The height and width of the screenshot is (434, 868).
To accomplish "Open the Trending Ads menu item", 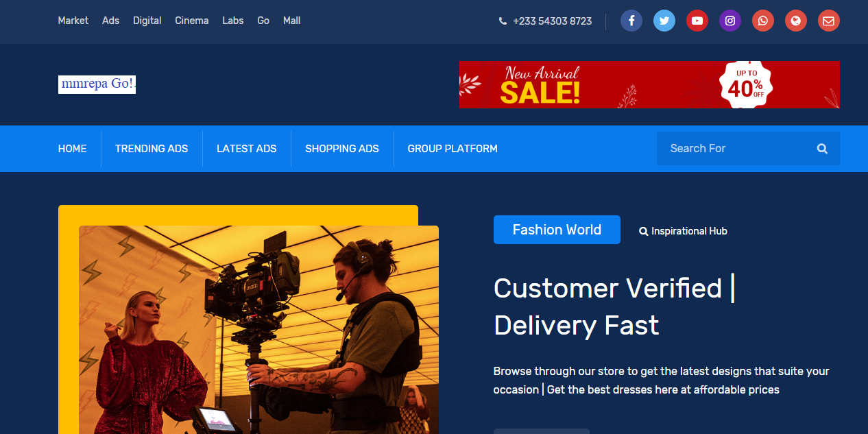I will coord(152,149).
